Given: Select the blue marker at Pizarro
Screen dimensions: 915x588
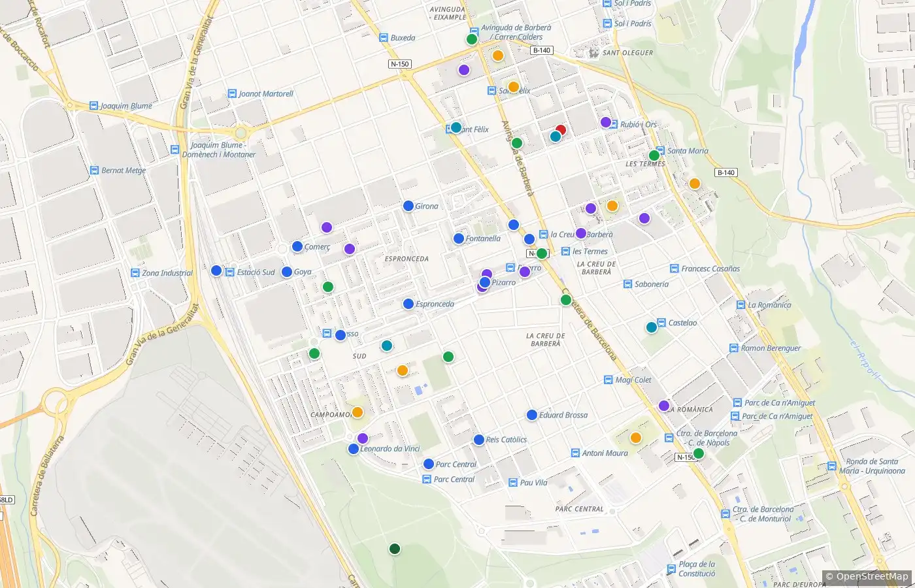Looking at the screenshot, I should (485, 282).
